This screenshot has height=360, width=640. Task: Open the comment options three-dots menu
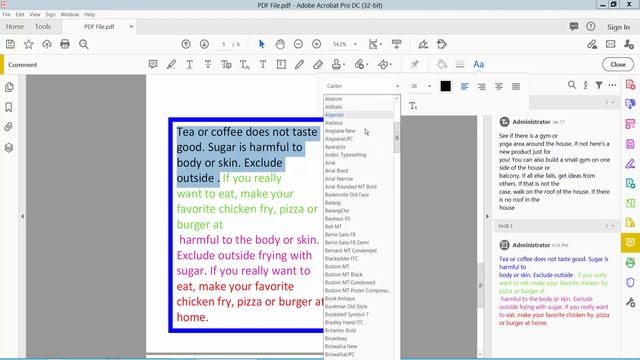click(x=612, y=85)
